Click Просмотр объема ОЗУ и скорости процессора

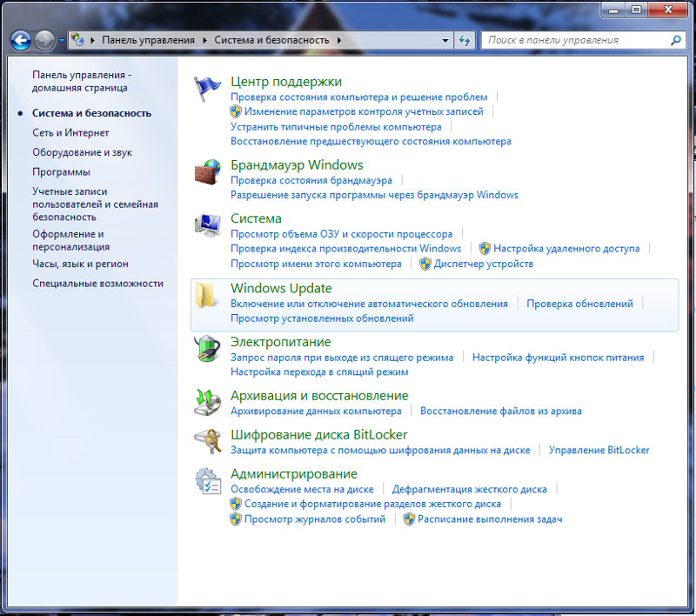[342, 234]
